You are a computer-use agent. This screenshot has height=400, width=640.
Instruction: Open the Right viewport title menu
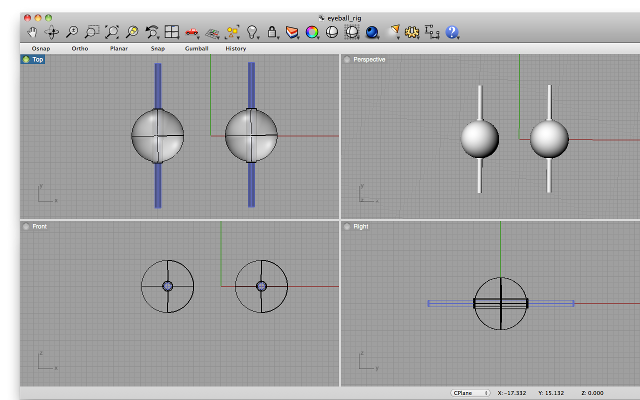coord(360,227)
